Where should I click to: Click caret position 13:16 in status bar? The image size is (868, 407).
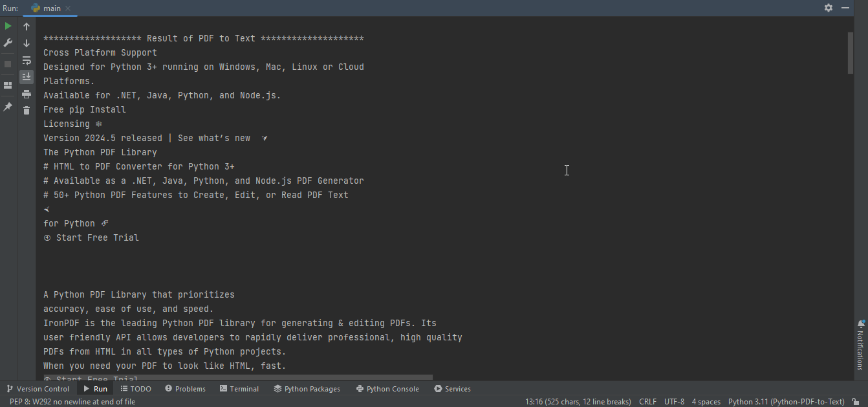pyautogui.click(x=578, y=402)
